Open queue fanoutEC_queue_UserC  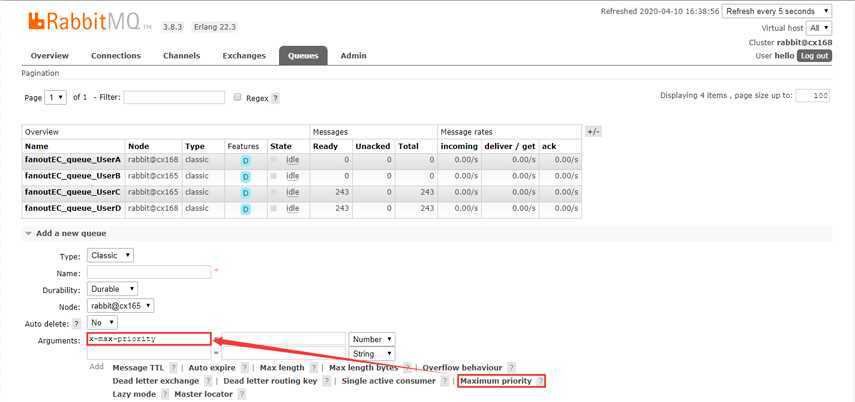pyautogui.click(x=73, y=192)
